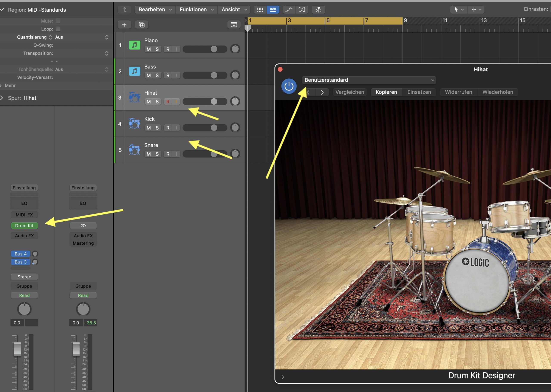Click the Kopieren button in plugin

pyautogui.click(x=386, y=92)
